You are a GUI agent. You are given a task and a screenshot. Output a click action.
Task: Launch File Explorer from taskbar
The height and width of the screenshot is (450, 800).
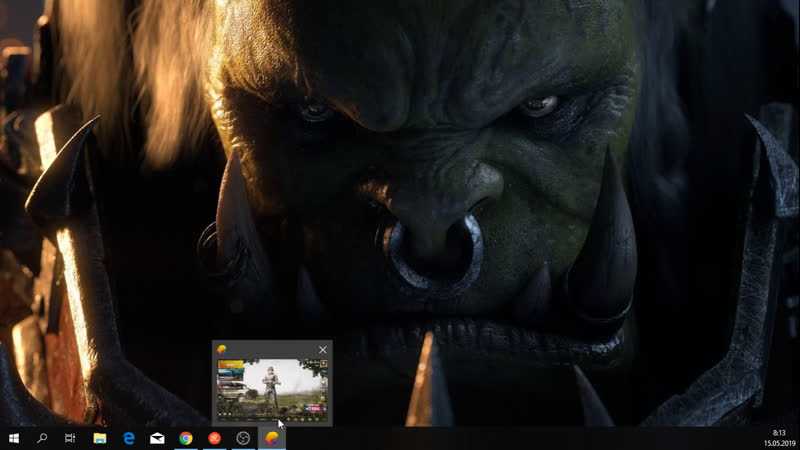point(99,438)
